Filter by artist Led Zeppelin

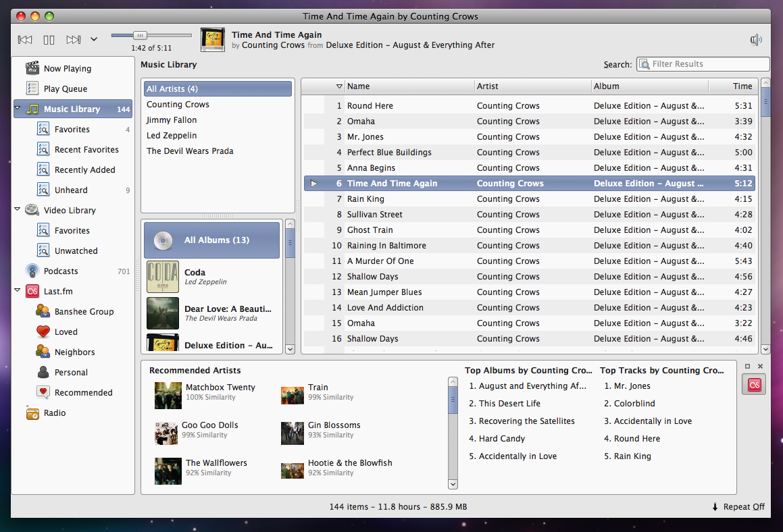point(218,135)
